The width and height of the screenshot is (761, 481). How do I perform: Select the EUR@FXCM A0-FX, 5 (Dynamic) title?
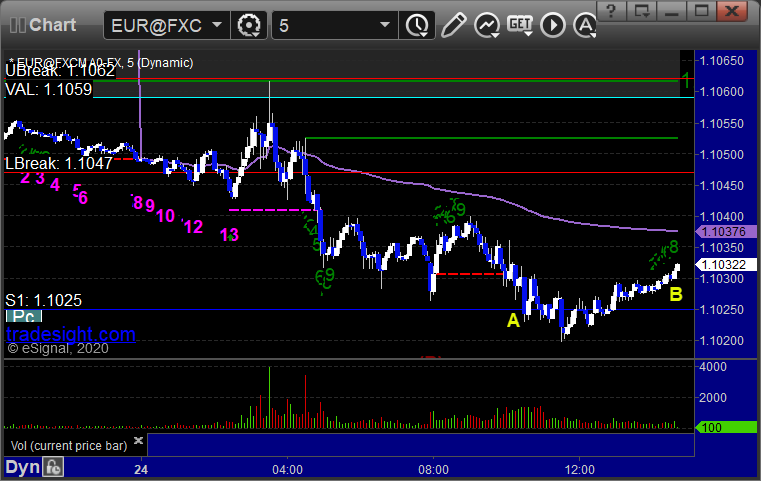click(x=101, y=63)
